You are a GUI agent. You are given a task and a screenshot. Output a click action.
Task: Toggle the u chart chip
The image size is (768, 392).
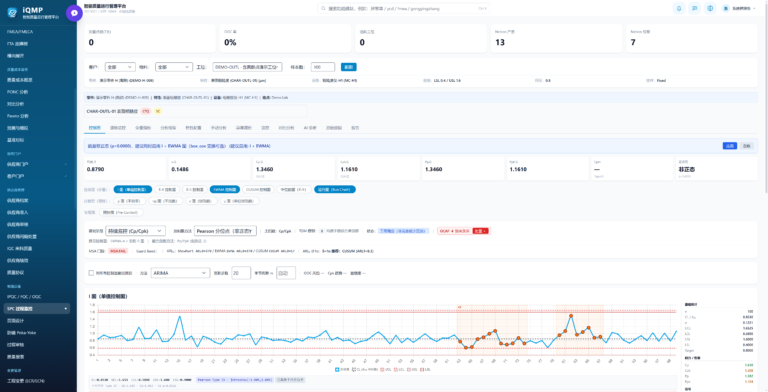tap(240, 201)
